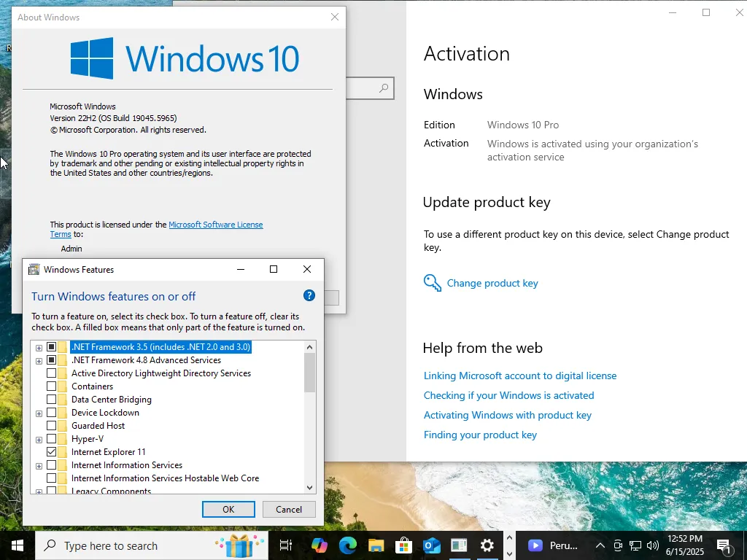
Task: Open Microsoft Edge from taskbar
Action: pos(348,545)
